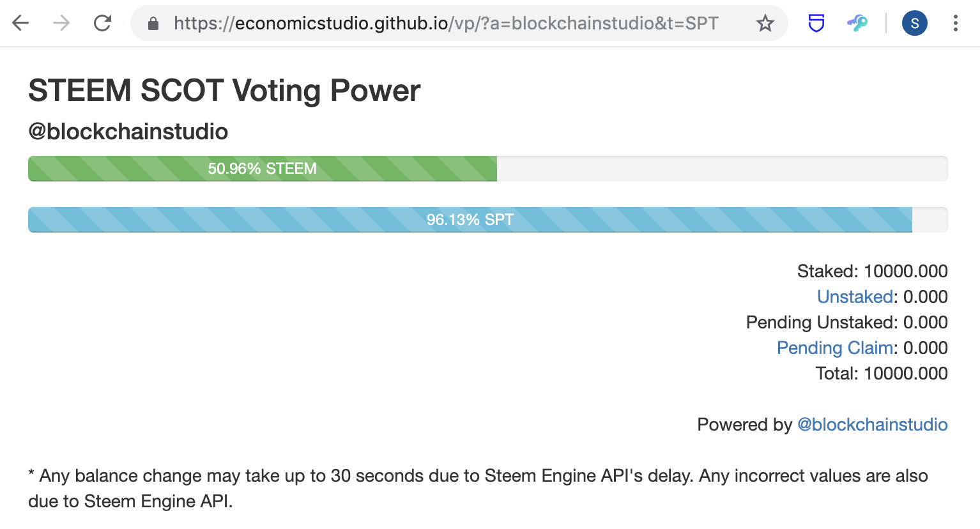Open the profile avatar labeled S
This screenshot has width=980, height=529.
point(914,24)
